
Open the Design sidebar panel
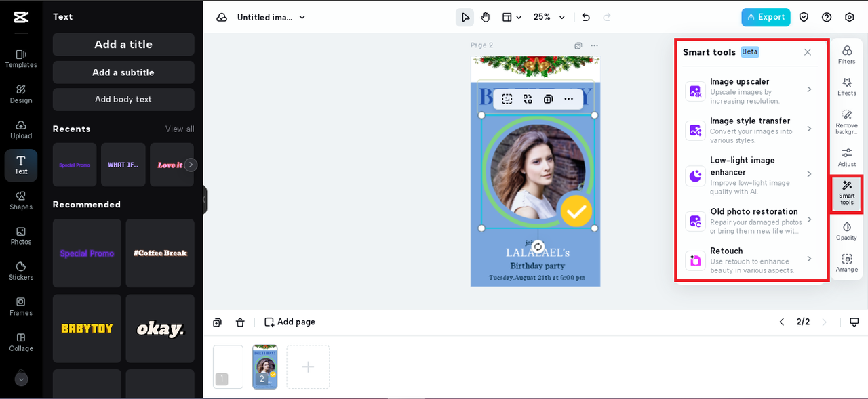click(x=21, y=94)
